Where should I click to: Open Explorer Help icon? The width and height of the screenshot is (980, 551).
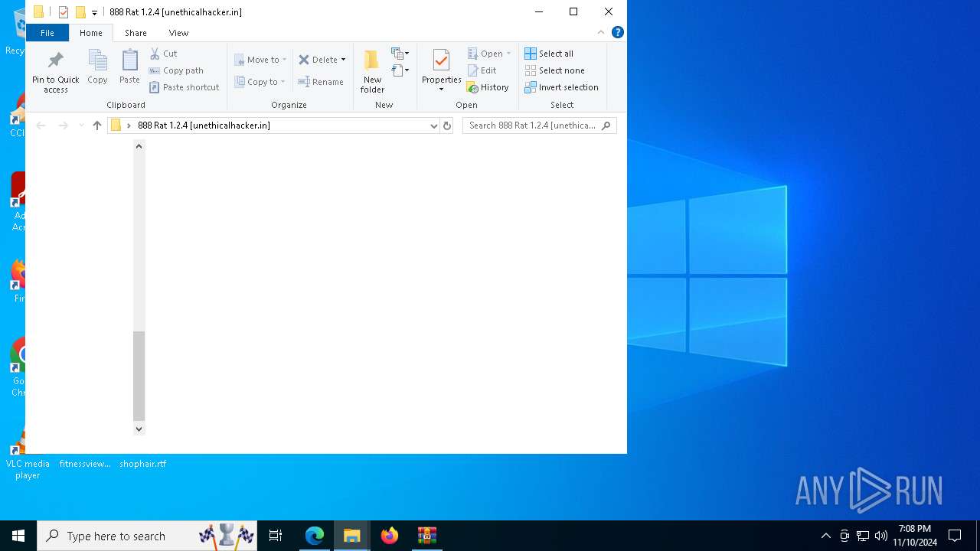point(618,32)
